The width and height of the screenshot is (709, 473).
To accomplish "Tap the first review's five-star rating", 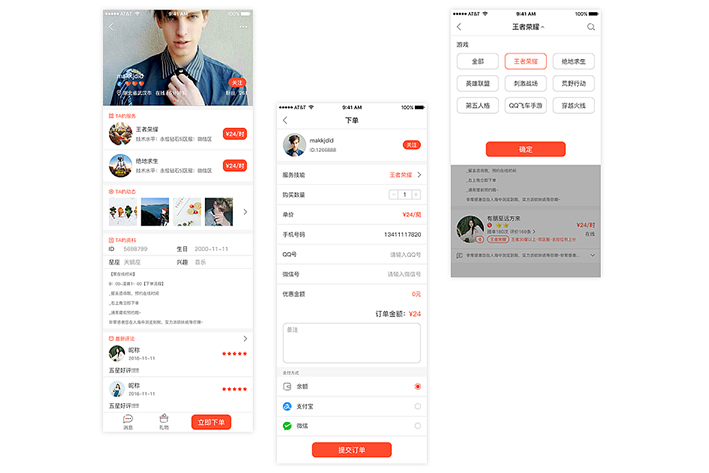I will [x=235, y=354].
